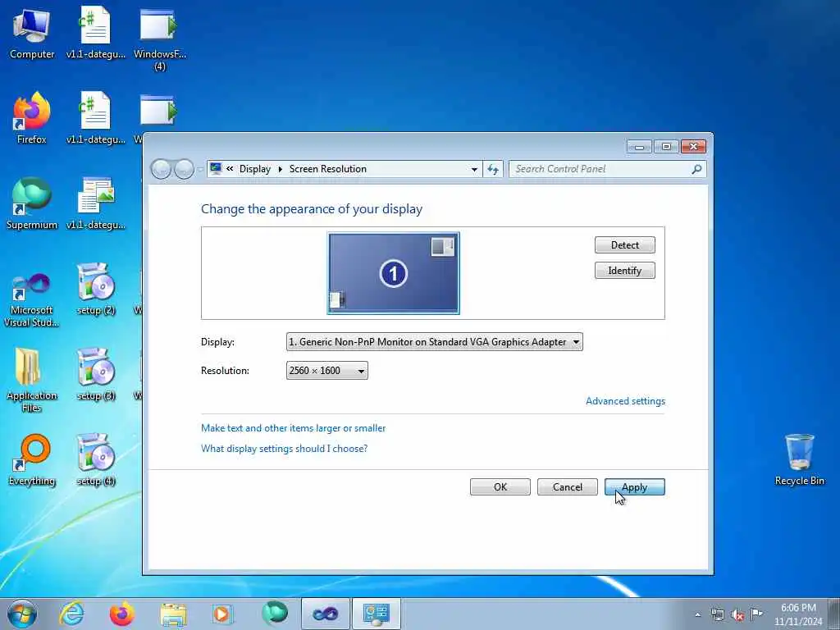
Task: Open the Everything desktop shortcut
Action: (x=32, y=459)
